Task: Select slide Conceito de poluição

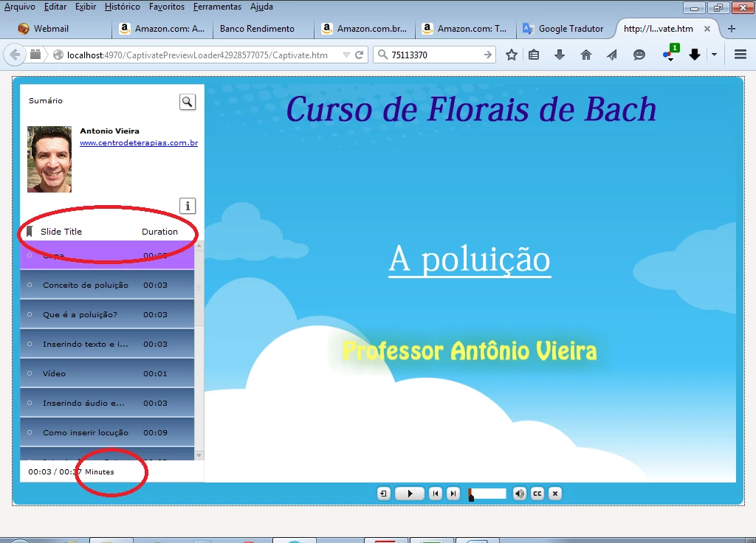Action: point(107,285)
